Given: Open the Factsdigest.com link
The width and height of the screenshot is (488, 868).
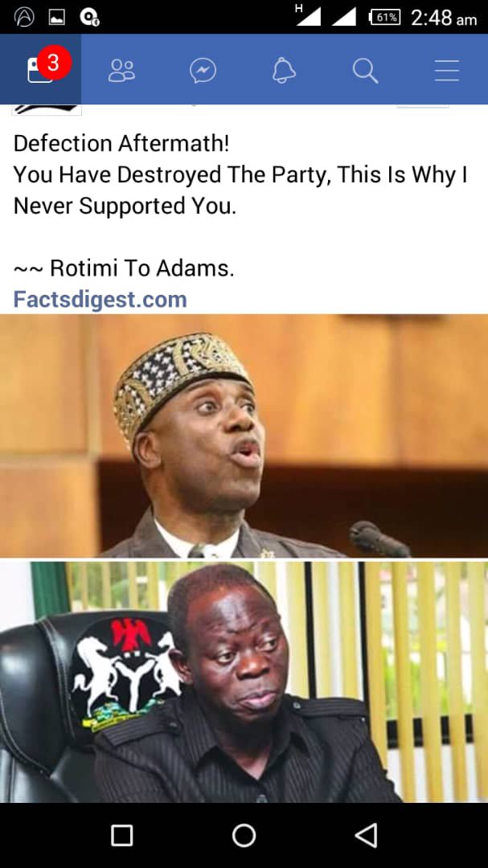Looking at the screenshot, I should (x=100, y=300).
